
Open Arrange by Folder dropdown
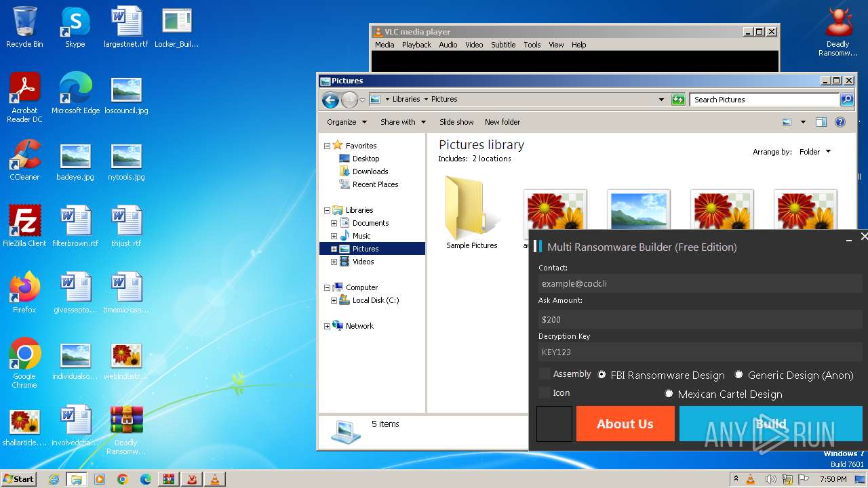click(x=814, y=152)
